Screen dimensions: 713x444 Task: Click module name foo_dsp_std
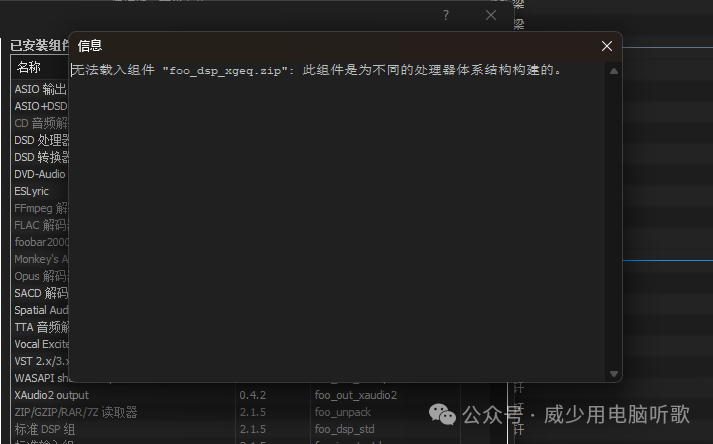(344, 429)
